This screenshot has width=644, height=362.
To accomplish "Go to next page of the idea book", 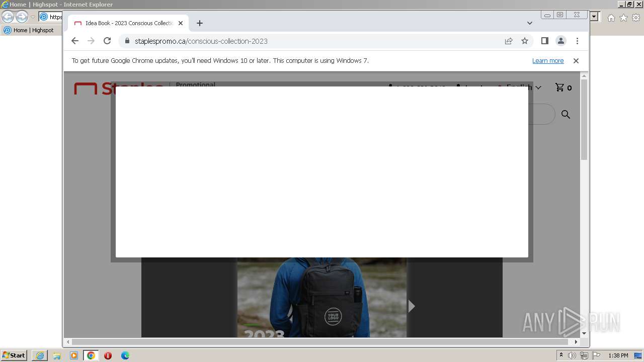I will (412, 306).
